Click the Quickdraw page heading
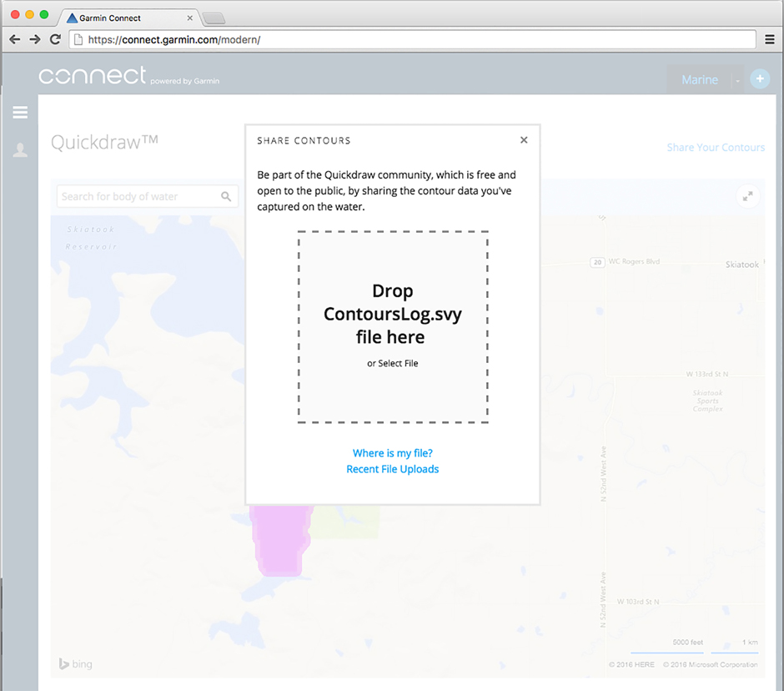This screenshot has width=784, height=691. (104, 142)
